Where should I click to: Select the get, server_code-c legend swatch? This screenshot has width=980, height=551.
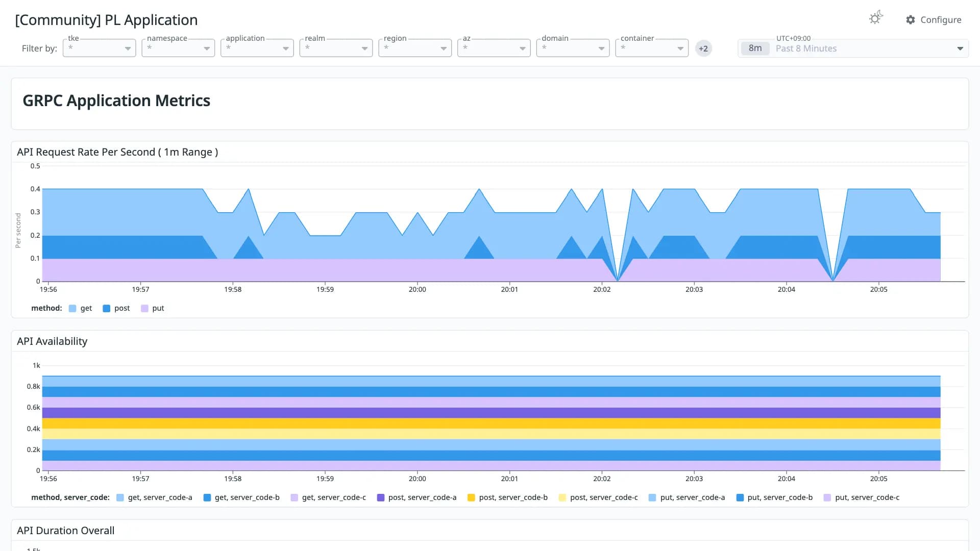pyautogui.click(x=294, y=497)
